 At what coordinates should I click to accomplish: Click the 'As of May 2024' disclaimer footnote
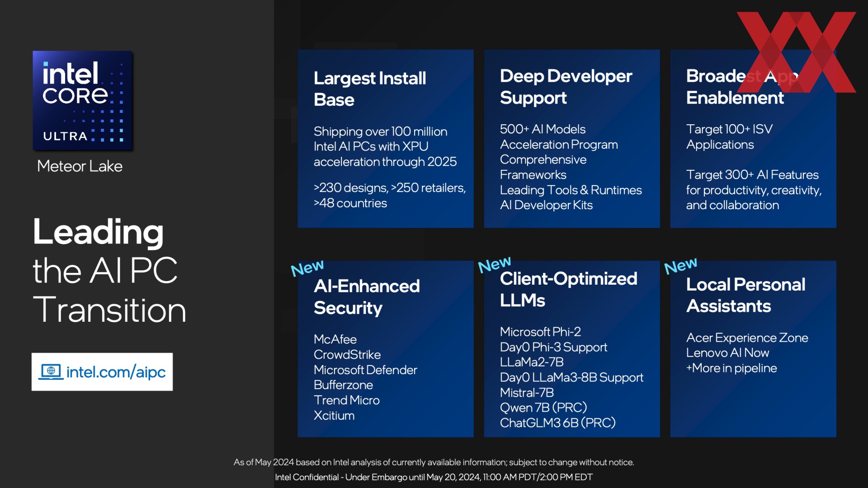[434, 462]
